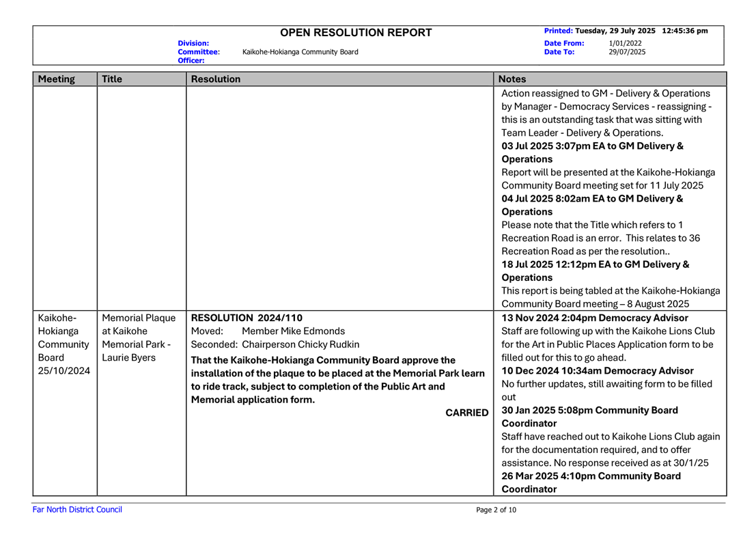The width and height of the screenshot is (756, 535).
Task: Click note about meeting on 8 August 2025
Action: pyautogui.click(x=611, y=297)
